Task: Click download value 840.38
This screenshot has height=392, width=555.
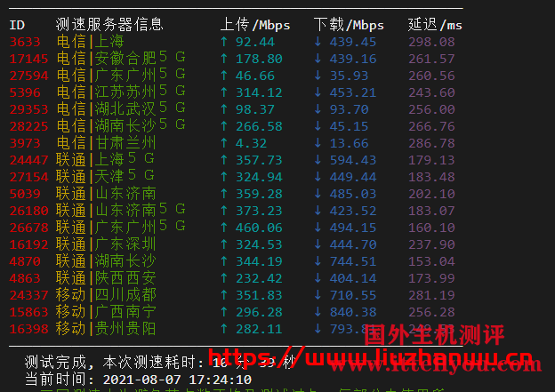Action: pyautogui.click(x=353, y=312)
